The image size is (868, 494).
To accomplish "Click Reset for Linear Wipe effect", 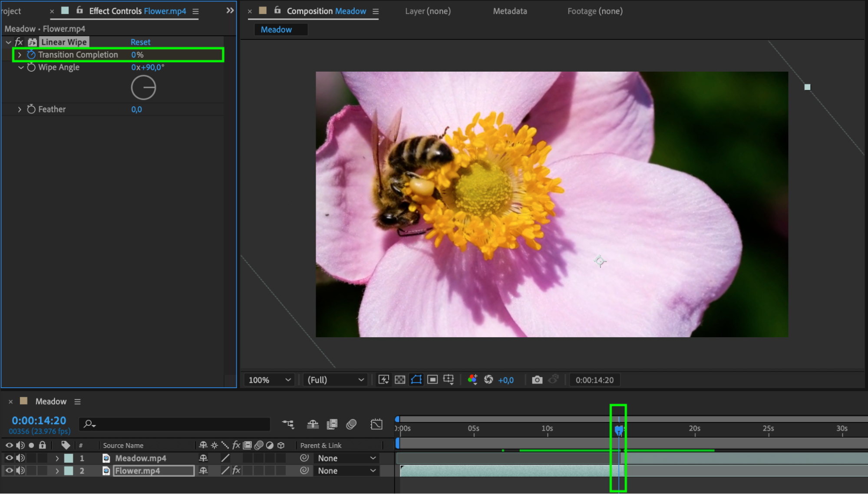I will pyautogui.click(x=140, y=42).
